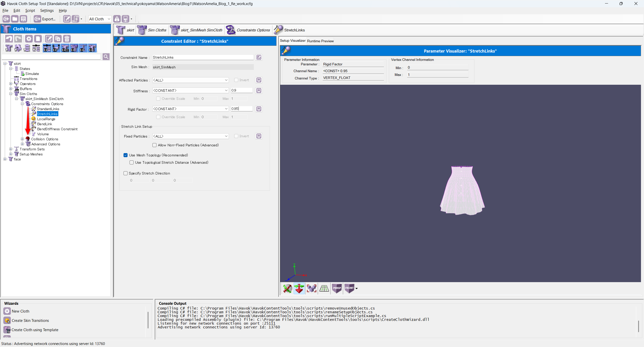Select the LocalRange tree item
Image resolution: width=644 pixels, height=347 pixels.
[46, 119]
